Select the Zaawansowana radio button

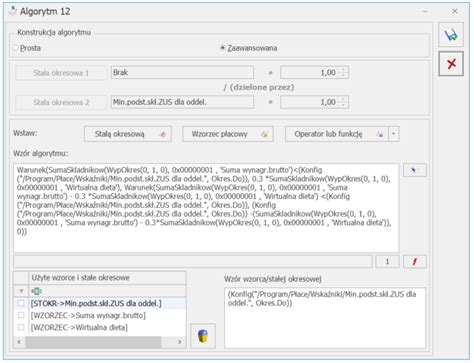(223, 48)
